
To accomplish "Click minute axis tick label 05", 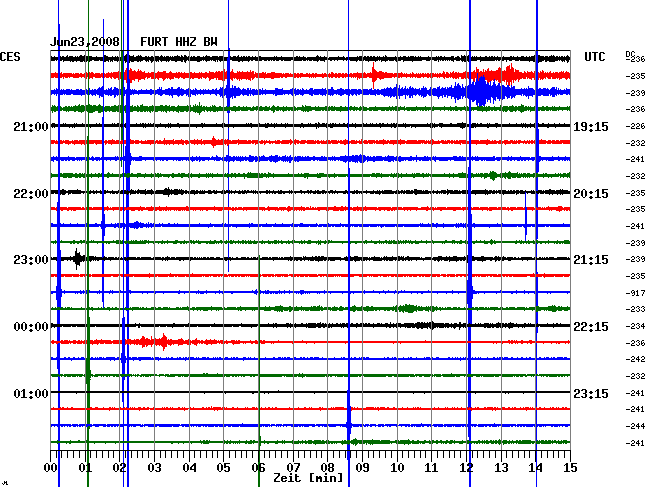I will (223, 468).
